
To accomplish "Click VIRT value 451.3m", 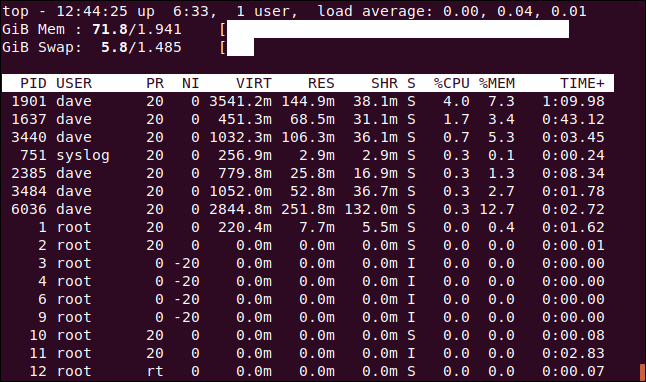I will (x=245, y=120).
